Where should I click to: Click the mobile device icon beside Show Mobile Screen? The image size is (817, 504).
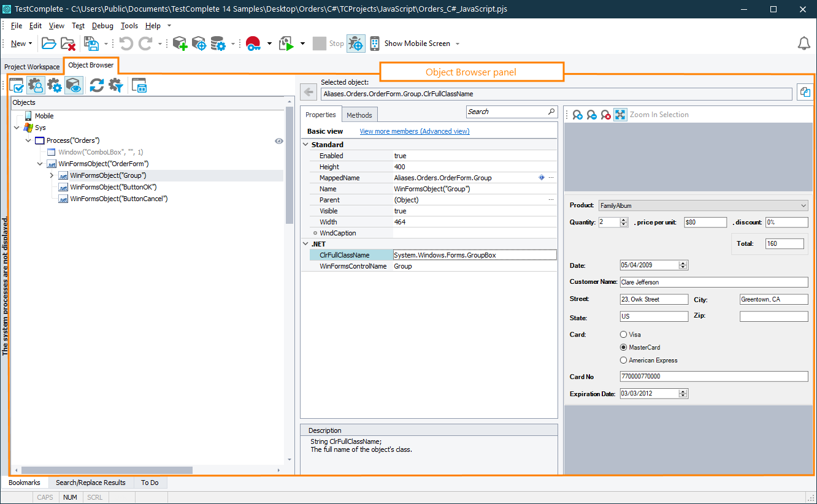coord(375,44)
